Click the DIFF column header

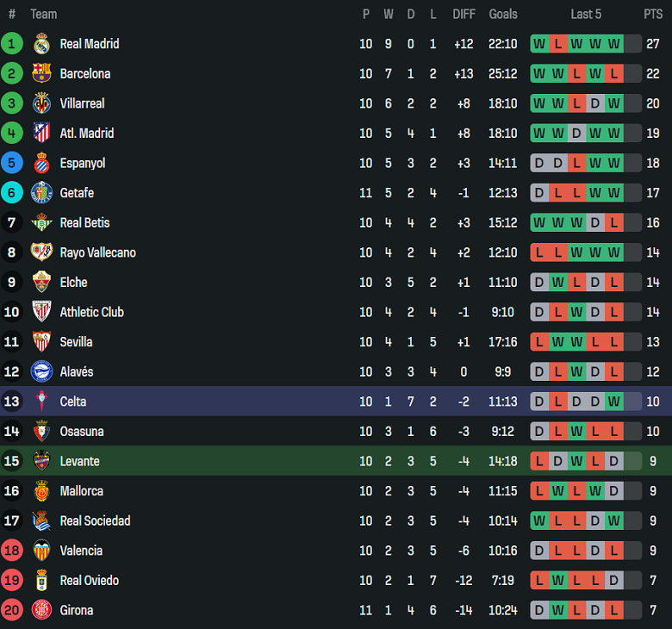pos(464,14)
